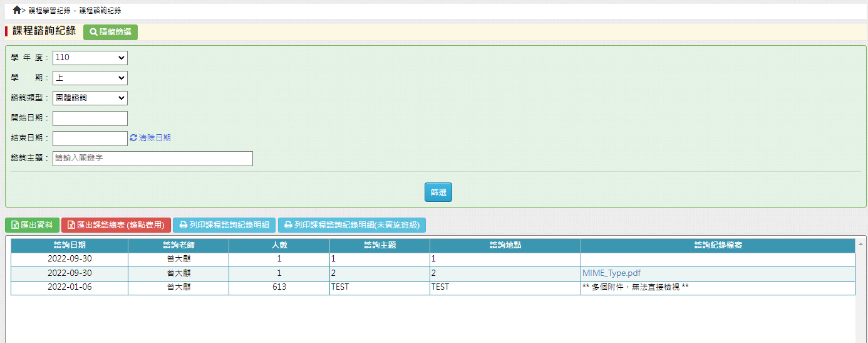
Task: Click the 開始日期 start date field
Action: (90, 118)
